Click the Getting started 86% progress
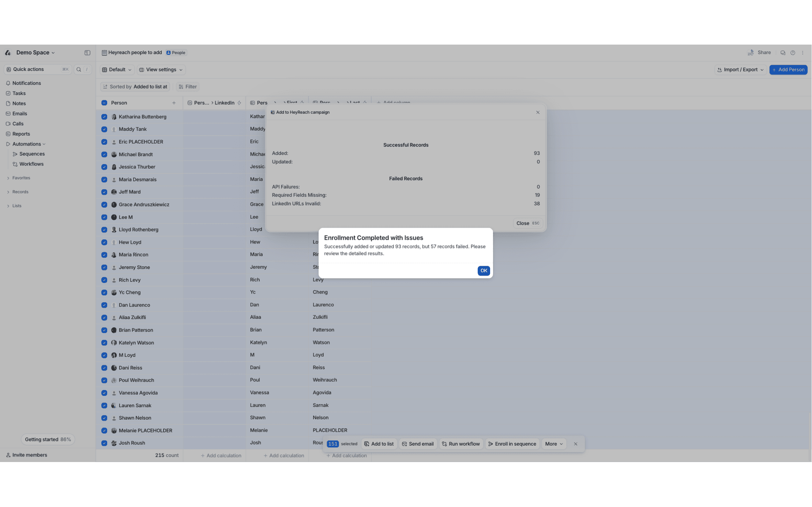This screenshot has width=812, height=507. point(48,439)
